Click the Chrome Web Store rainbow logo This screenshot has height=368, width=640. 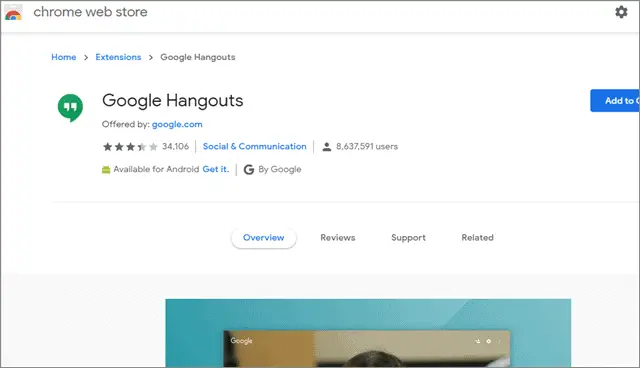coord(13,12)
